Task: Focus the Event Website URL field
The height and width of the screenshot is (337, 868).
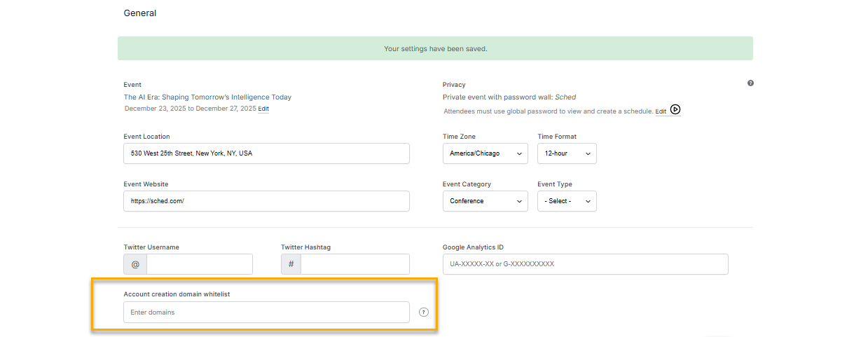Action: pyautogui.click(x=266, y=201)
